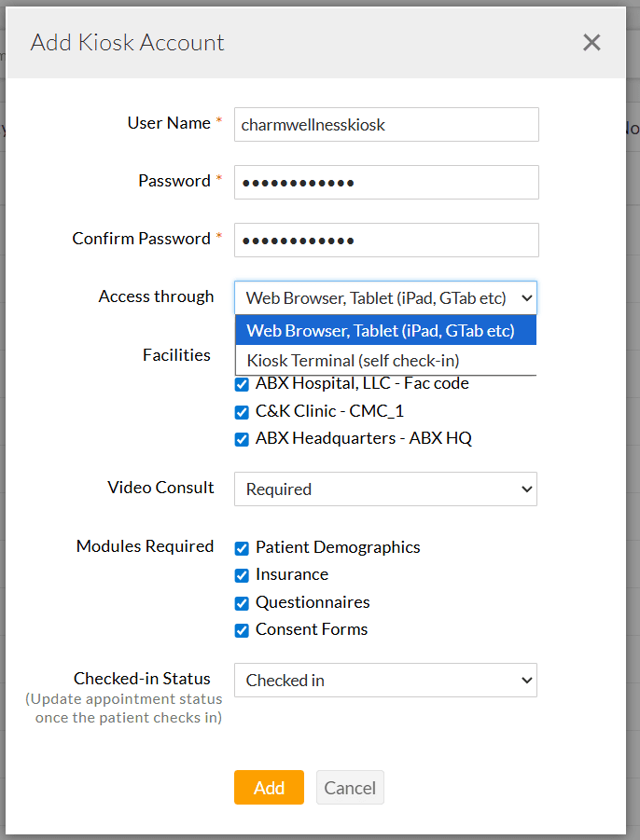
Task: Uncheck ABX Headquarters - ABX HQ
Action: [243, 439]
